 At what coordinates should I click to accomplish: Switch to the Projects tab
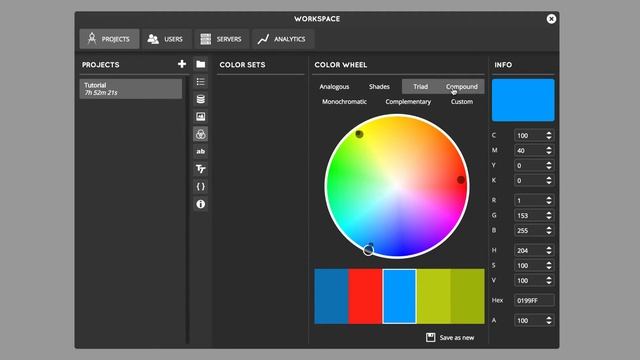coord(109,39)
